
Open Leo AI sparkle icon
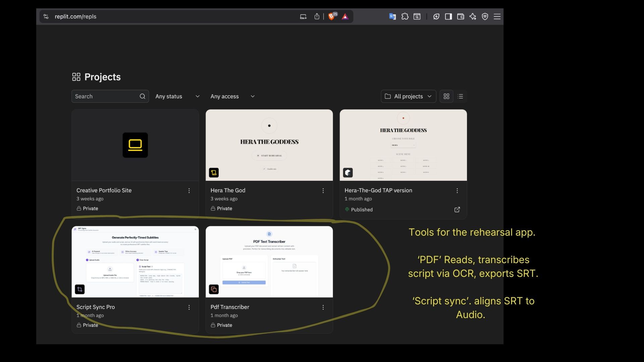point(473,16)
